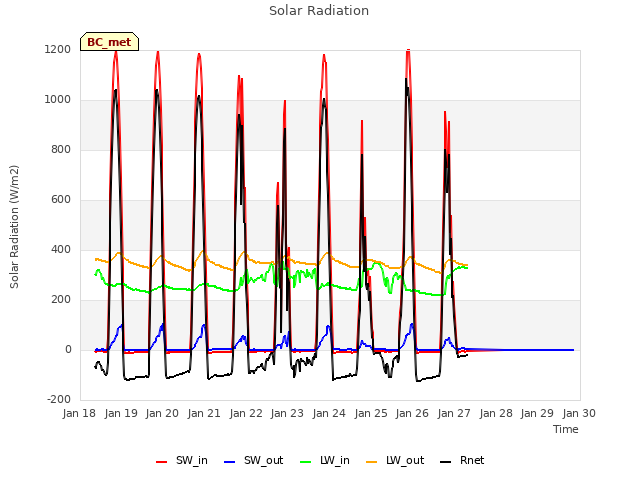Click the 200 y-axis label

[x=61, y=300]
